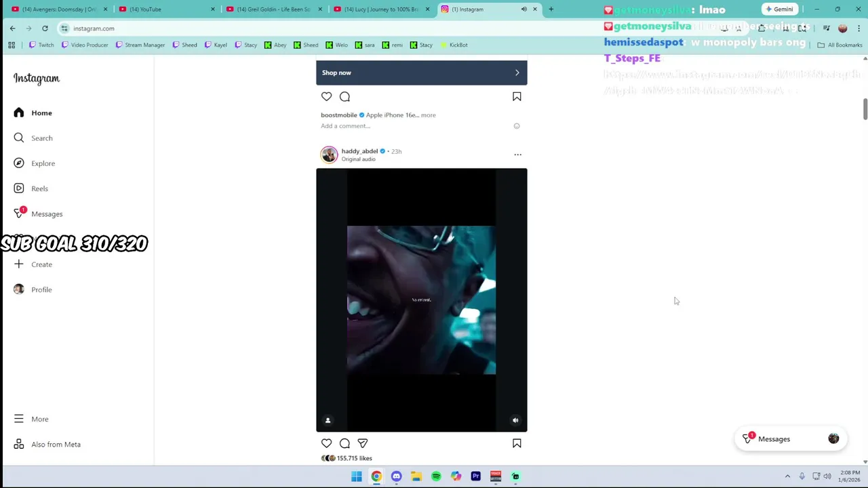This screenshot has width=868, height=488.
Task: Like the boostmobile post heart
Action: [327, 97]
